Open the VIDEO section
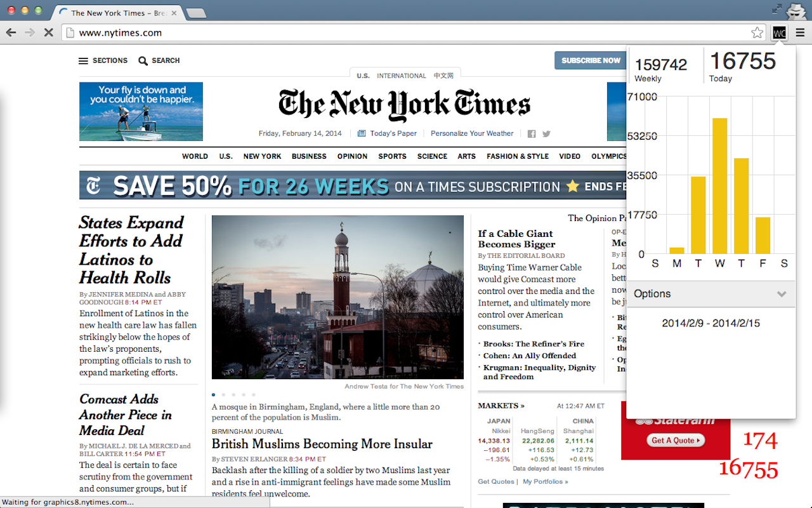This screenshot has width=812, height=508. coord(570,156)
